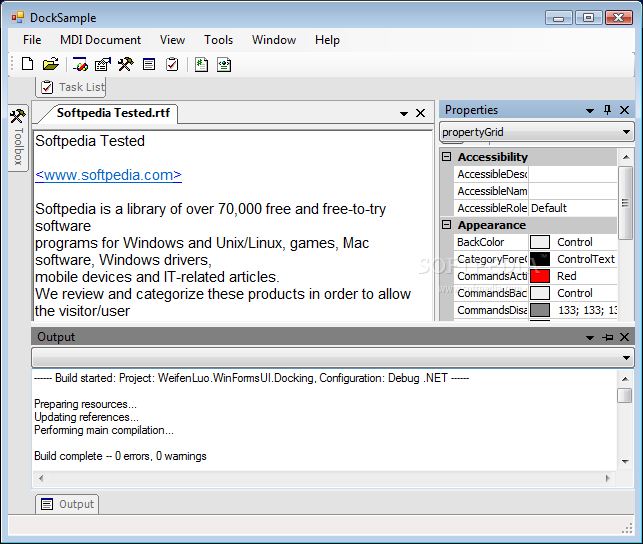Open the Properties panel options dropdown arrow

[590, 110]
